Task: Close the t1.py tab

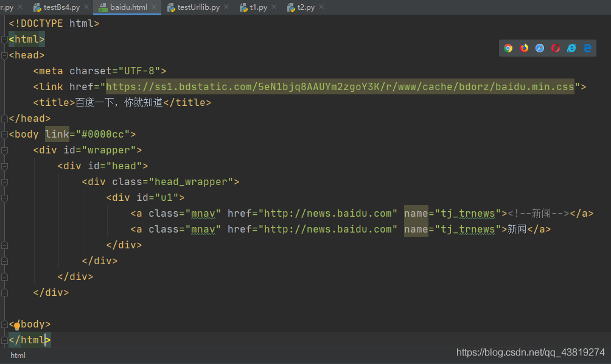Action: click(x=274, y=7)
